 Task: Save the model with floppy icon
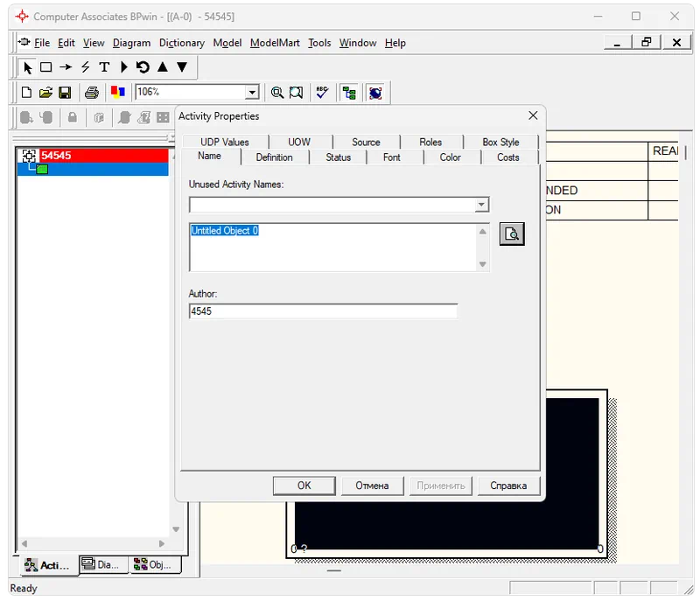point(65,93)
